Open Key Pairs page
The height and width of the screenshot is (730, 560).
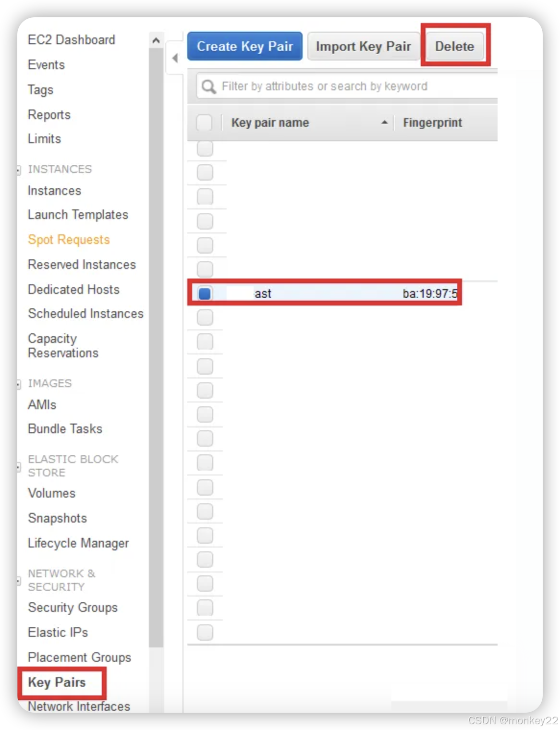[57, 682]
